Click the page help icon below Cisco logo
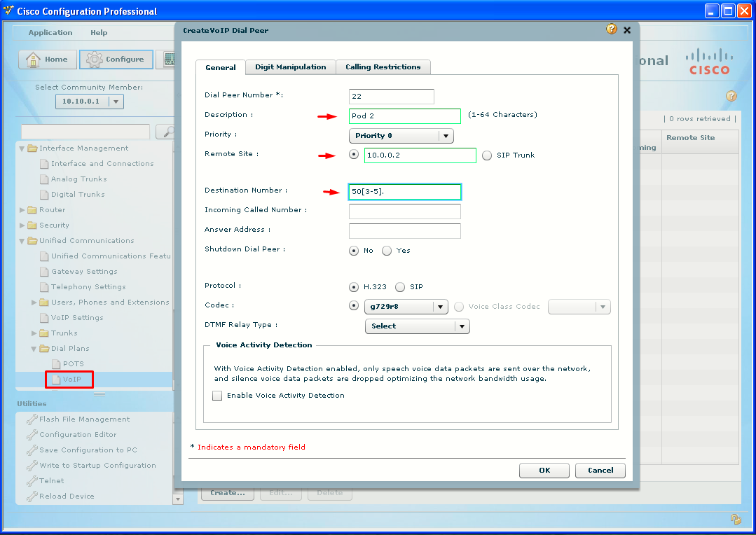 [x=731, y=95]
